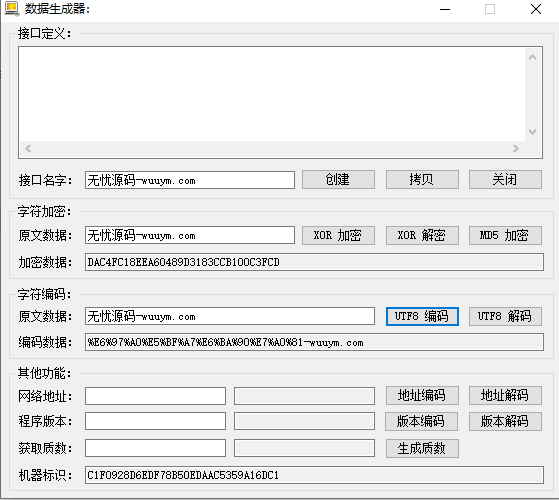This screenshot has width=559, height=500.
Task: Click scroll up arrow in 接口定义 box
Action: 533,57
